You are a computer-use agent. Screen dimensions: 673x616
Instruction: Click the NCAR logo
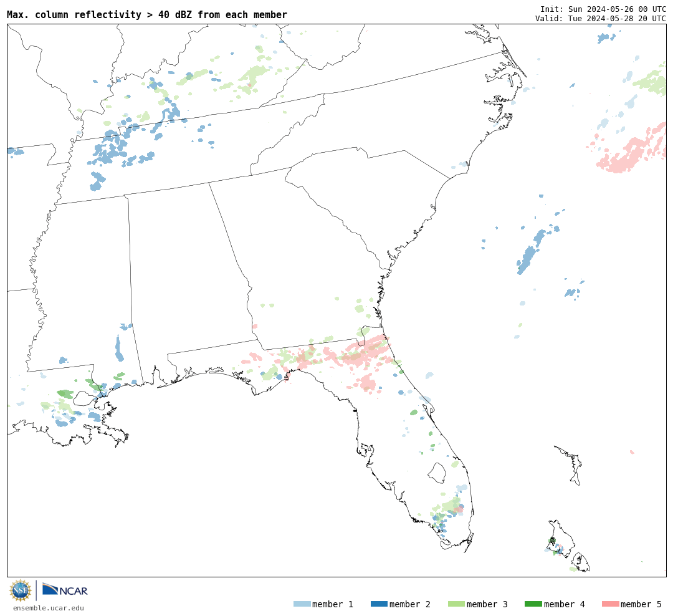pyautogui.click(x=65, y=590)
